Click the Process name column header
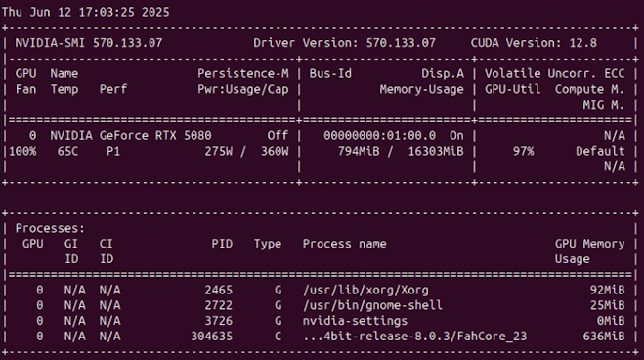Screen dimensions: 644x360 (344, 244)
